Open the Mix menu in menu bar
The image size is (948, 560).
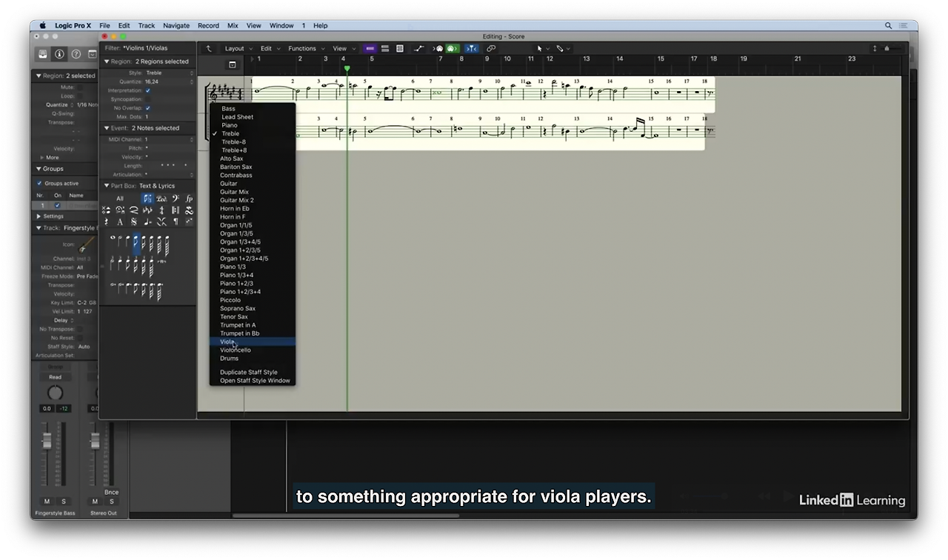(233, 25)
